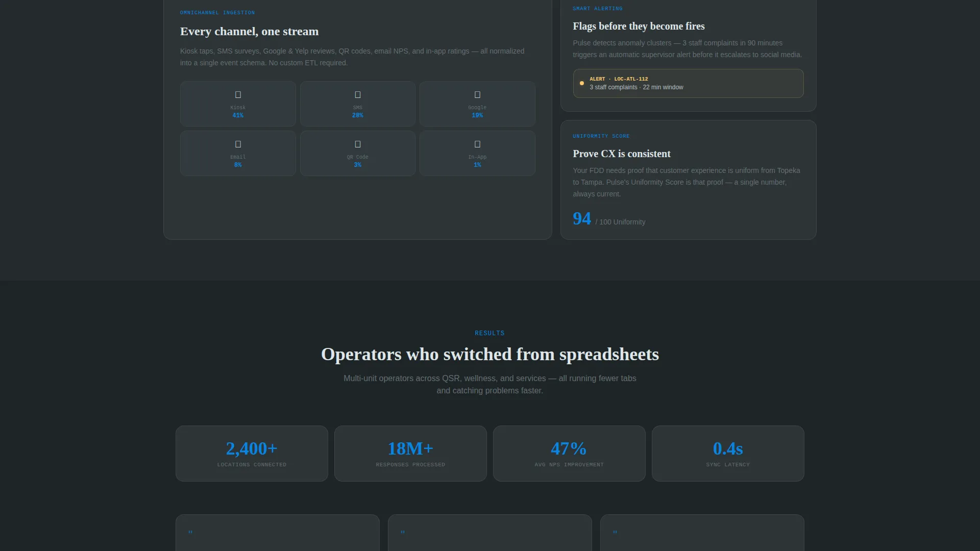Click the 47% NPS improvement stat

[569, 449]
